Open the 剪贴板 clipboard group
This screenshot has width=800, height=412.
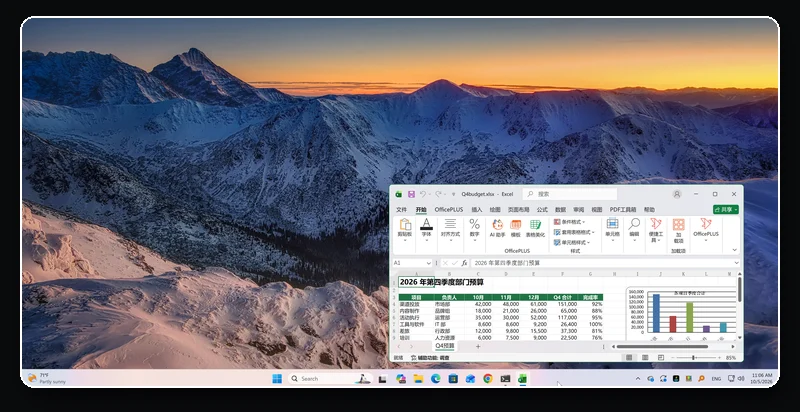click(405, 229)
